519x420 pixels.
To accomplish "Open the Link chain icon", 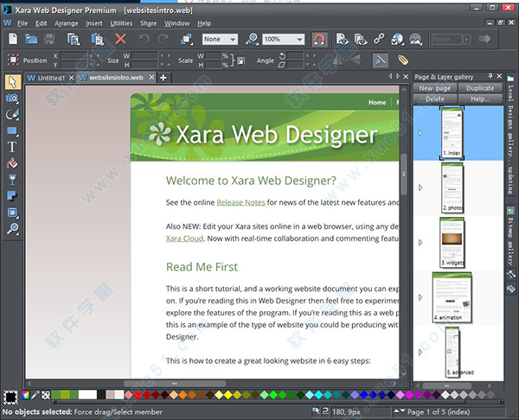I will click(x=379, y=39).
